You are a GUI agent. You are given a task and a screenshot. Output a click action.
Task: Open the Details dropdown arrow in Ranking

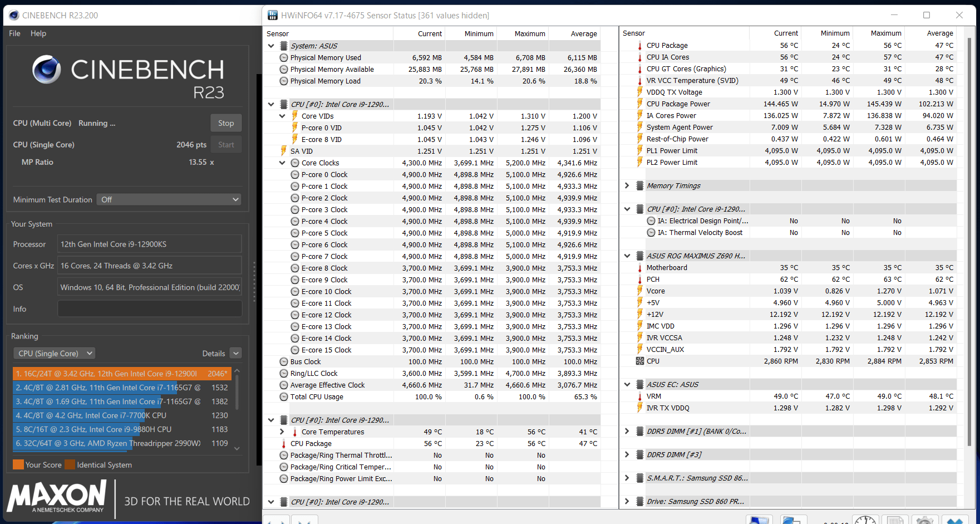236,354
